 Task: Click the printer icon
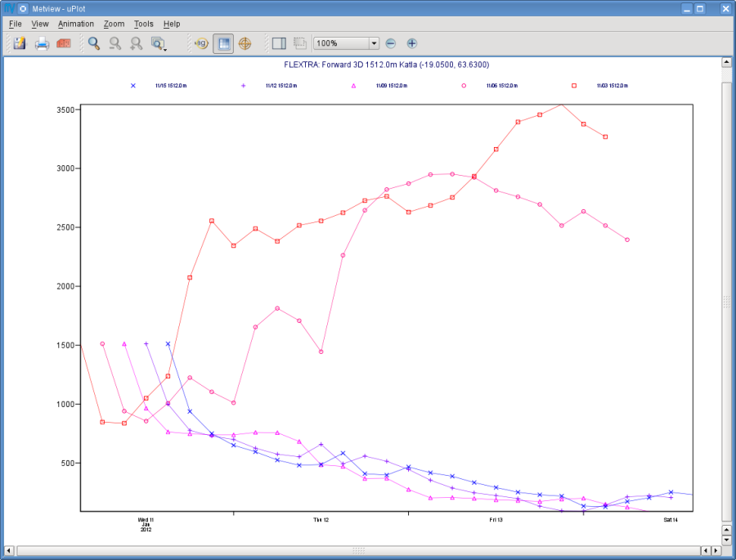(x=42, y=43)
